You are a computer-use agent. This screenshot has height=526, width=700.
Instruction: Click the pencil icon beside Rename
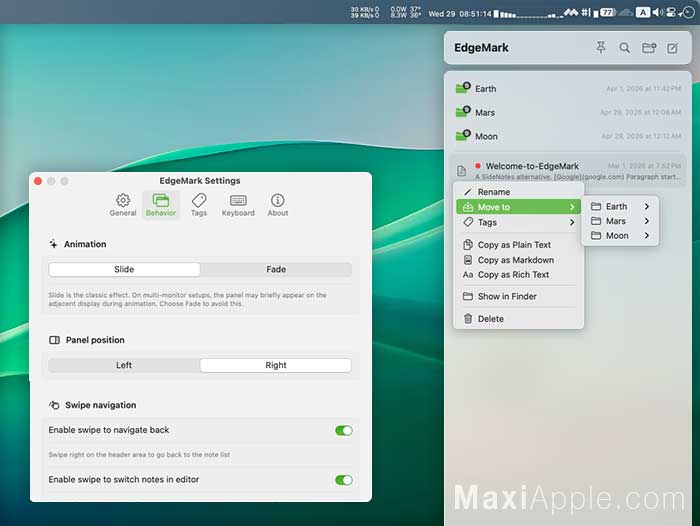(x=467, y=192)
